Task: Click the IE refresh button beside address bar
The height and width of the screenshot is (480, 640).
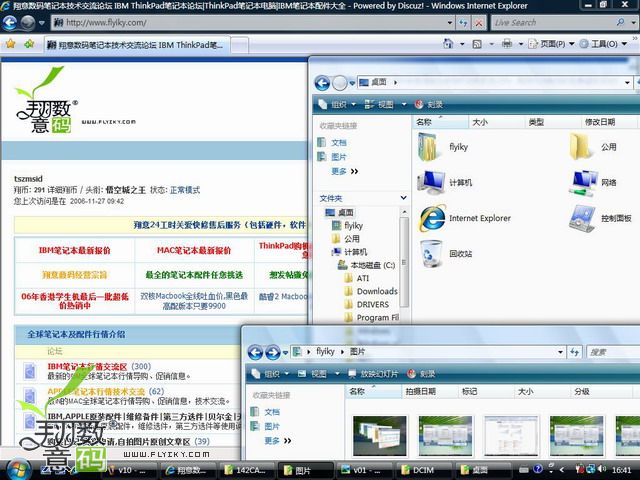Action: (463, 23)
